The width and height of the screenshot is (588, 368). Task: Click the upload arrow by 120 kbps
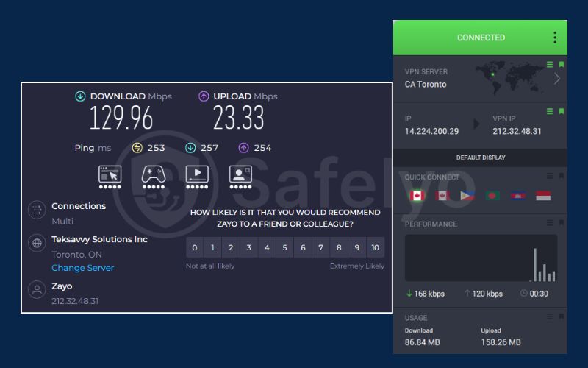click(467, 293)
